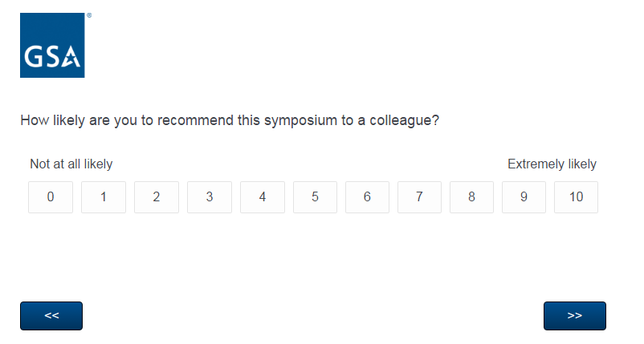Click the registered trademark symbol by logo

[x=88, y=15]
